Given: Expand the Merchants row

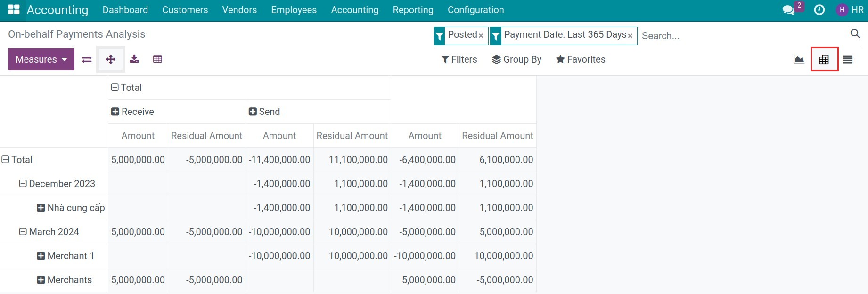Looking at the screenshot, I should point(65,280).
